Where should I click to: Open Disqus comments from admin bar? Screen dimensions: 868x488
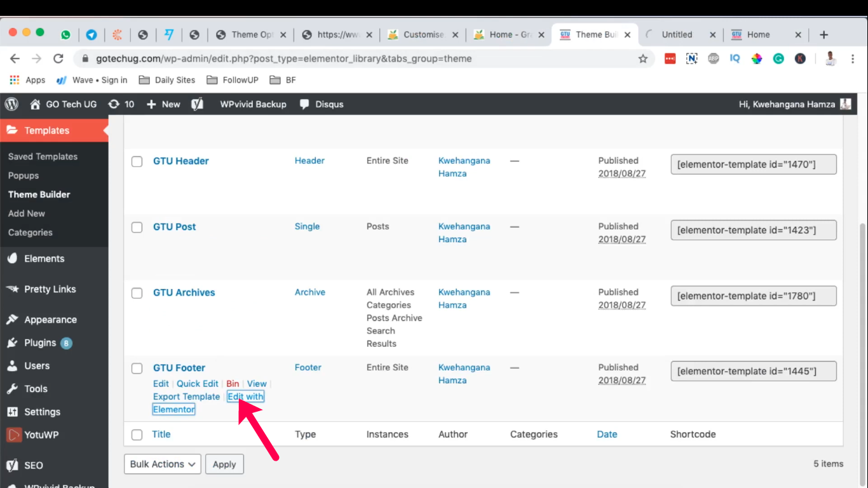tap(322, 104)
